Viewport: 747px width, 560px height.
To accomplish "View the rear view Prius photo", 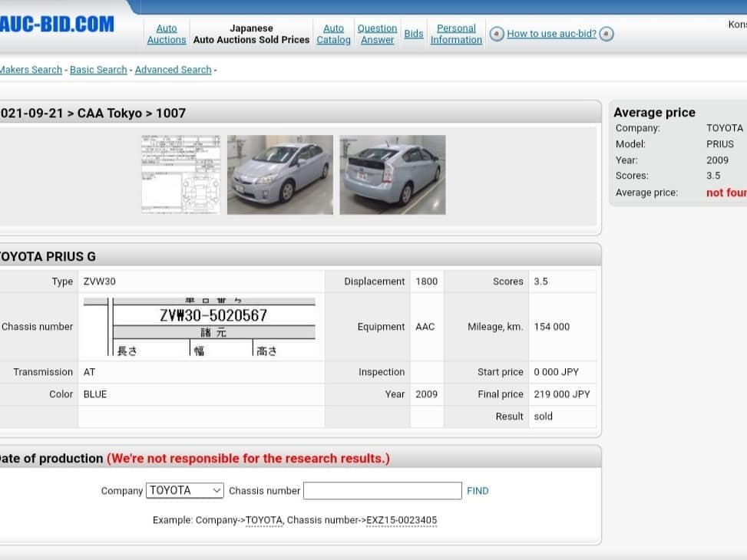I will (392, 175).
